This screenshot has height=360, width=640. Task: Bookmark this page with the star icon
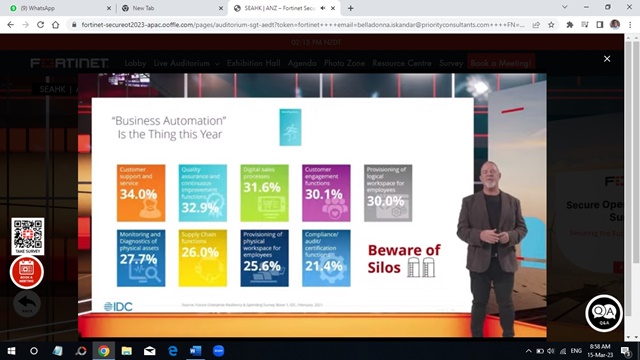pos(551,25)
